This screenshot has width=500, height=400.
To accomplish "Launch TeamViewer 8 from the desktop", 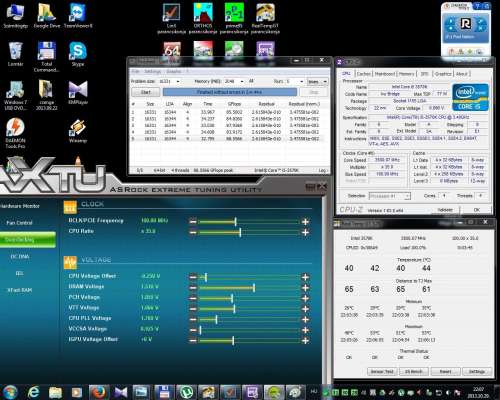I will click(78, 16).
